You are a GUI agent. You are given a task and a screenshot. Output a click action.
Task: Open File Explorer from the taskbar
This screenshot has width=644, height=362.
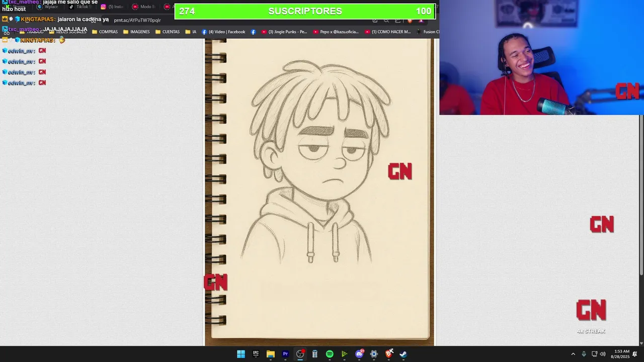tap(270, 354)
